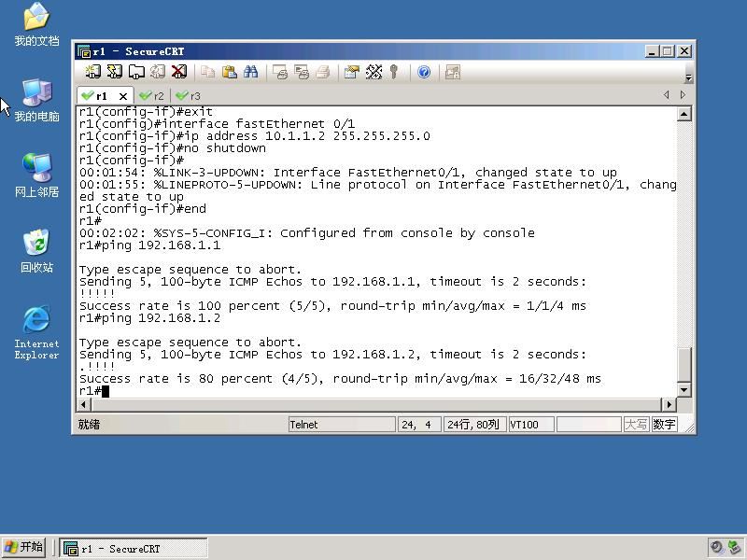Select Internet Explorer desktop icon
Screen dimensions: 747x560
pyautogui.click(x=36, y=332)
